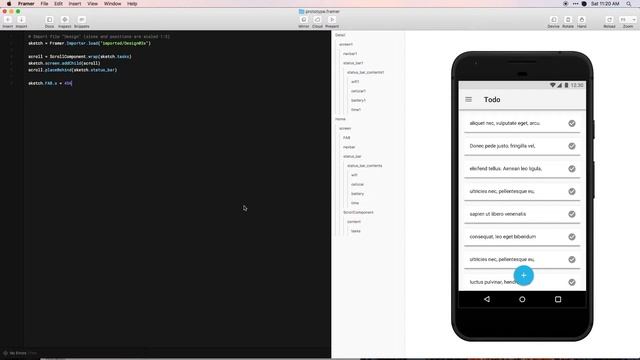
Task: Open the Inspect toolbar tool
Action: coord(64,20)
